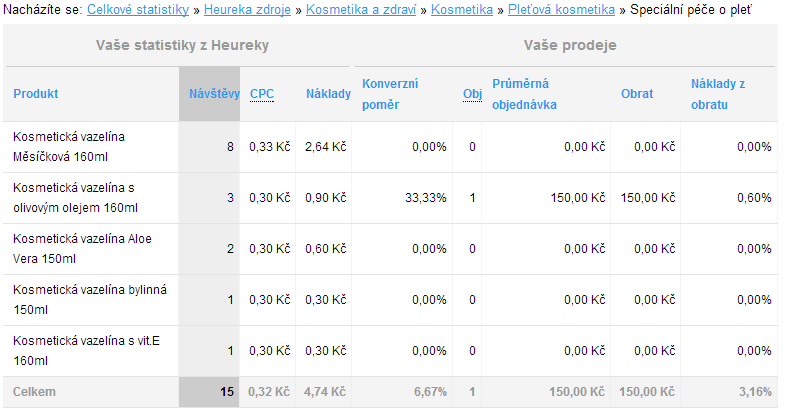The width and height of the screenshot is (794, 416).
Task: Sort by Náklady column header
Action: click(x=328, y=94)
